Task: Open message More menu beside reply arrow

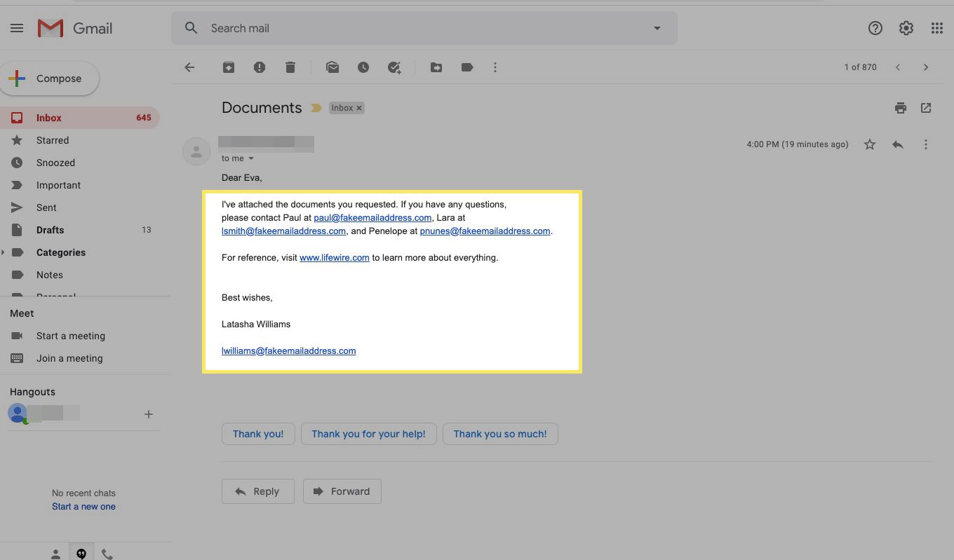Action: point(926,144)
